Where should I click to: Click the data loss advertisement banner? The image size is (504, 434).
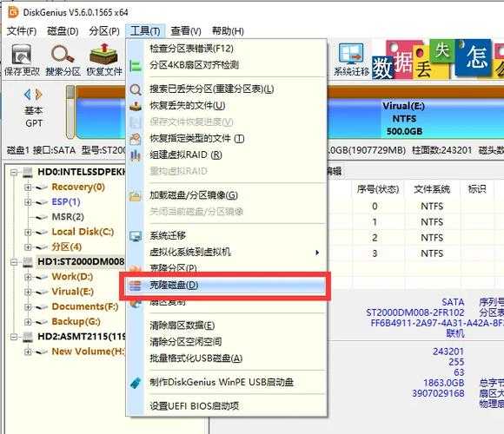click(438, 59)
